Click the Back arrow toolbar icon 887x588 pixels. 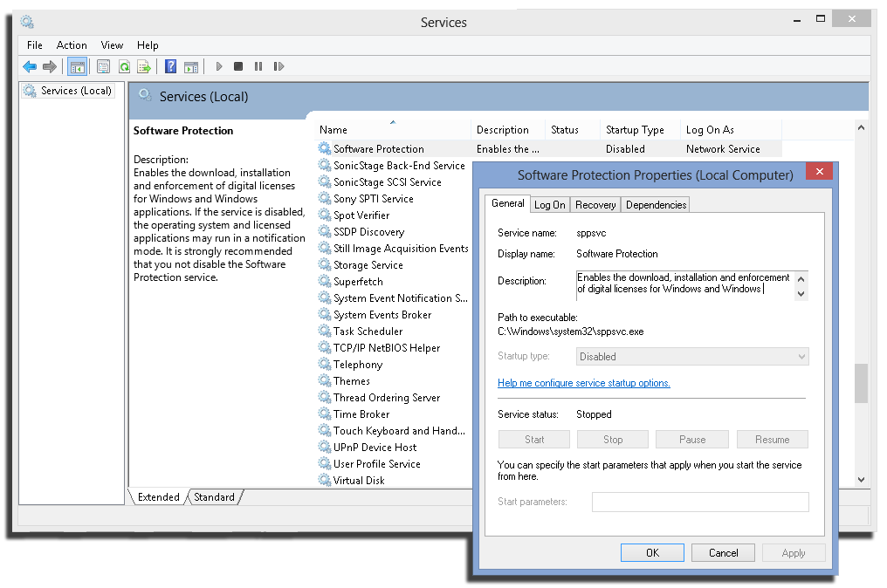coord(30,66)
